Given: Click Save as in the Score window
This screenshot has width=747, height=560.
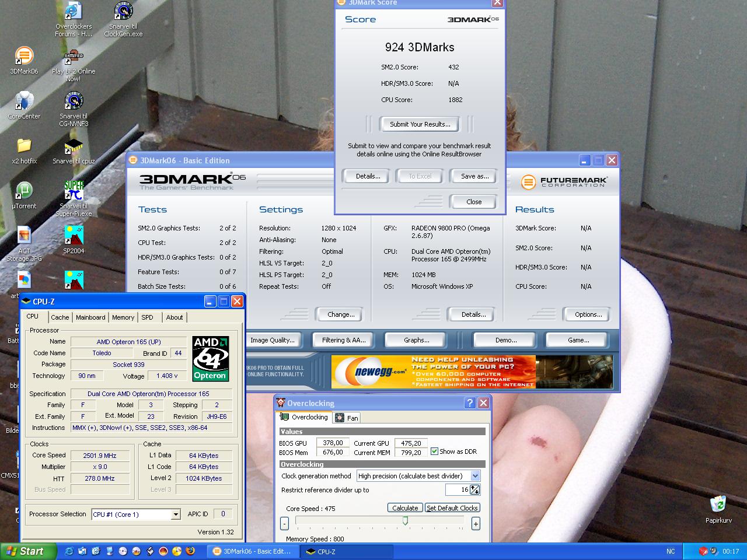Looking at the screenshot, I should pos(474,176).
